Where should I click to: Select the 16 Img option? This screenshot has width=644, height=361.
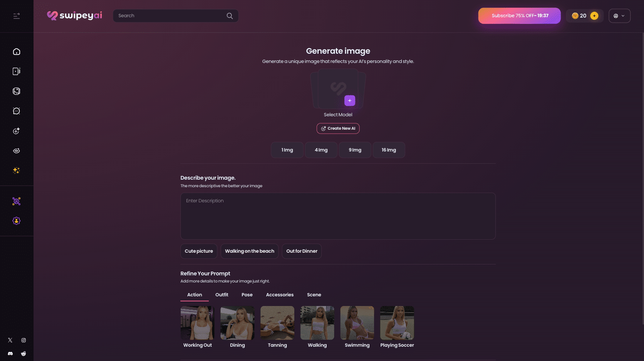389,150
